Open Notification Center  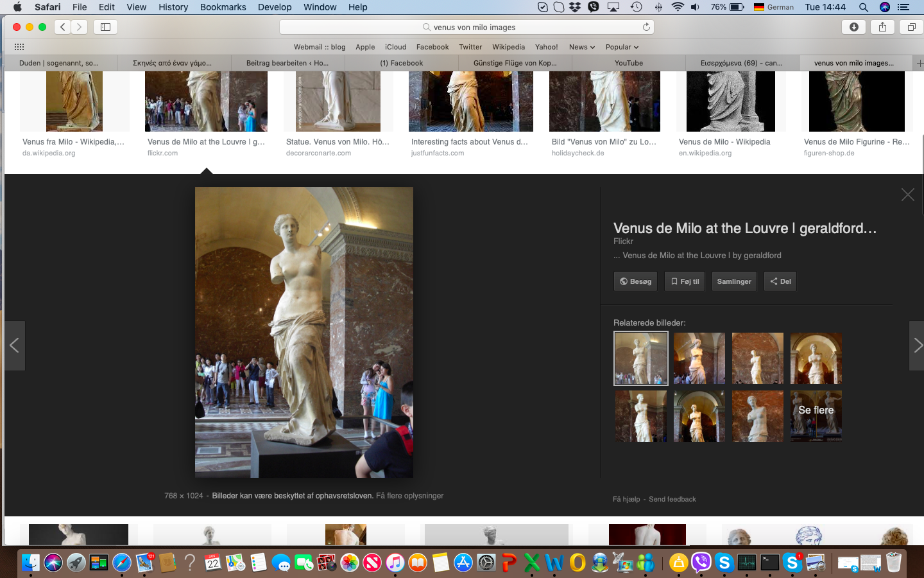click(x=903, y=7)
